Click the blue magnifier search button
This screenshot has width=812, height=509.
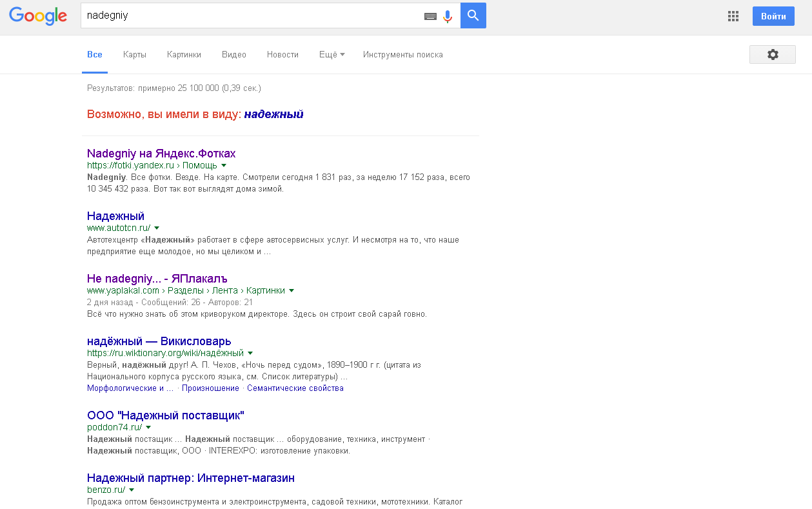tap(473, 15)
